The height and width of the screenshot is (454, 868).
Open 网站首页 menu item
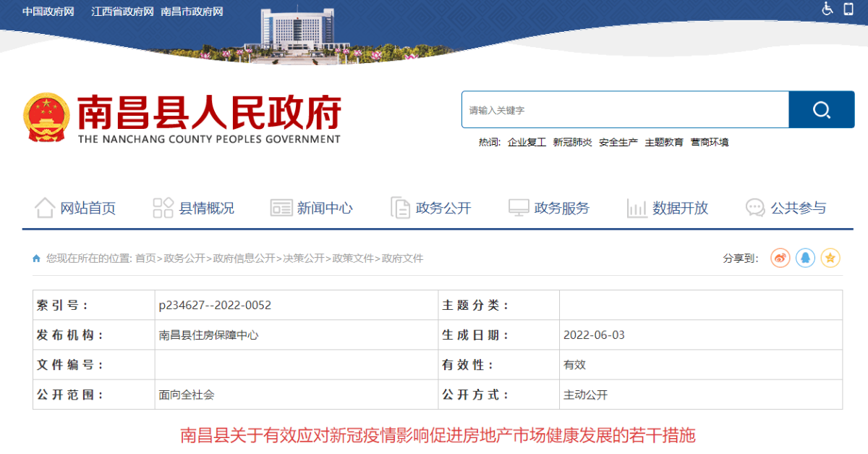(88, 209)
